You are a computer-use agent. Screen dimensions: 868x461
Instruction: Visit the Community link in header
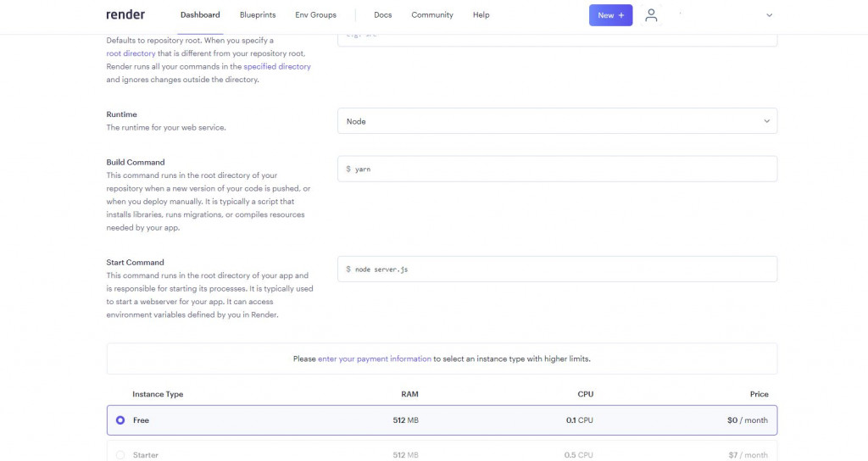(432, 15)
